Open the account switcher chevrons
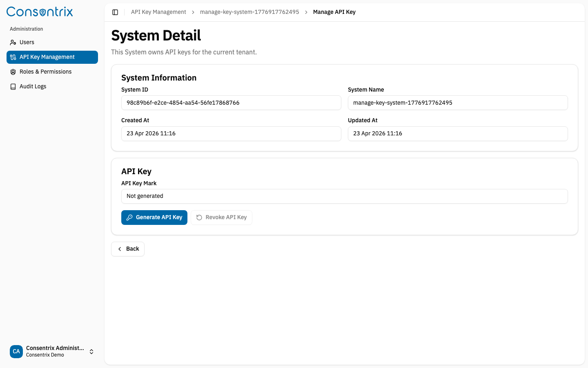 [91, 352]
